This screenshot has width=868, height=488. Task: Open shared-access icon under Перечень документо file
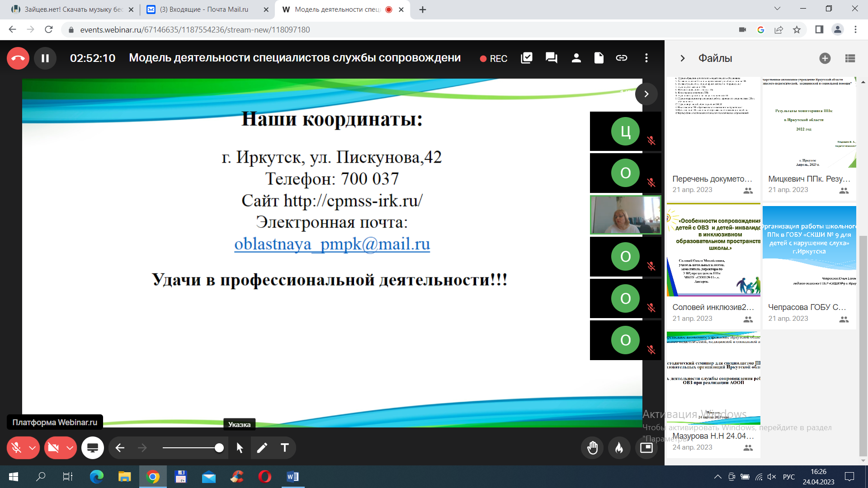tap(748, 191)
